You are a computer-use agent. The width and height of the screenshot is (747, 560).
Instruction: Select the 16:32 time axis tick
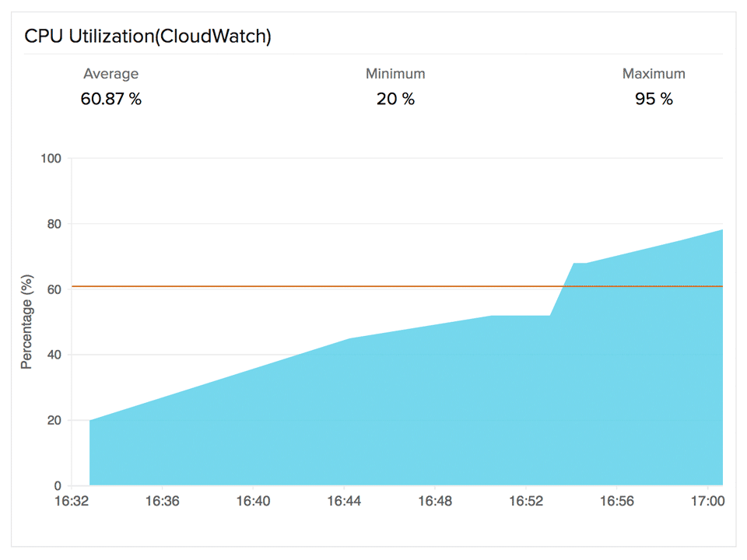point(72,502)
